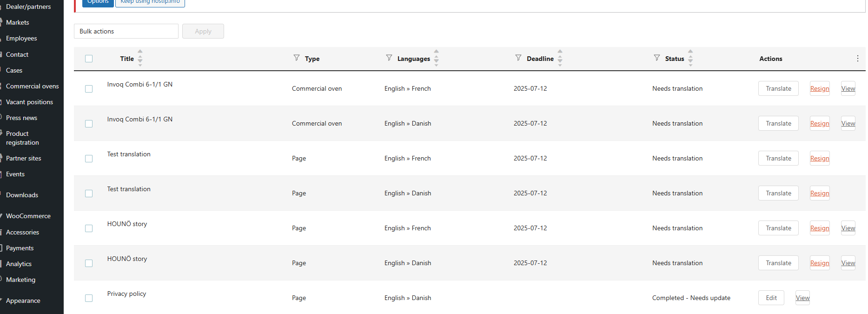
Task: Resign from Invoq Combi Danish job
Action: point(820,123)
